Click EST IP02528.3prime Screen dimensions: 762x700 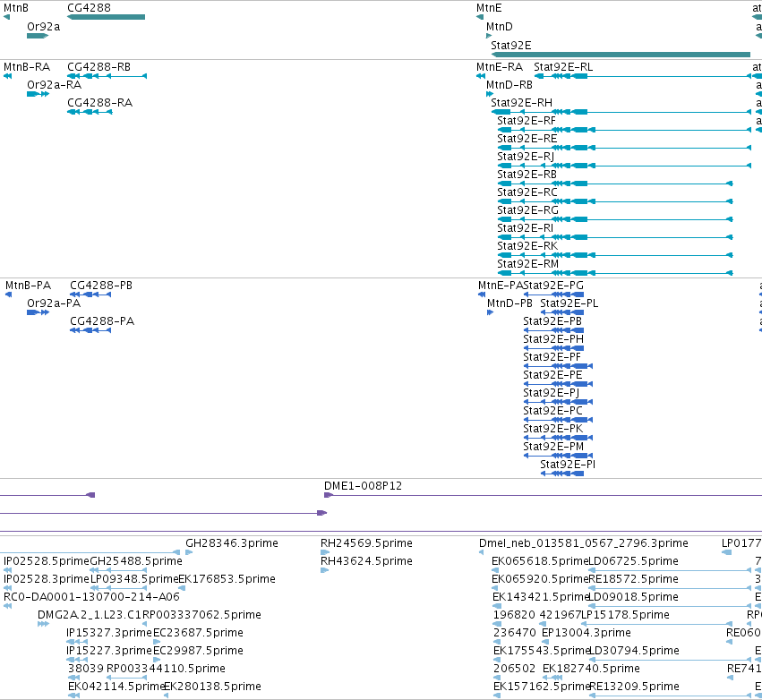coord(47,579)
